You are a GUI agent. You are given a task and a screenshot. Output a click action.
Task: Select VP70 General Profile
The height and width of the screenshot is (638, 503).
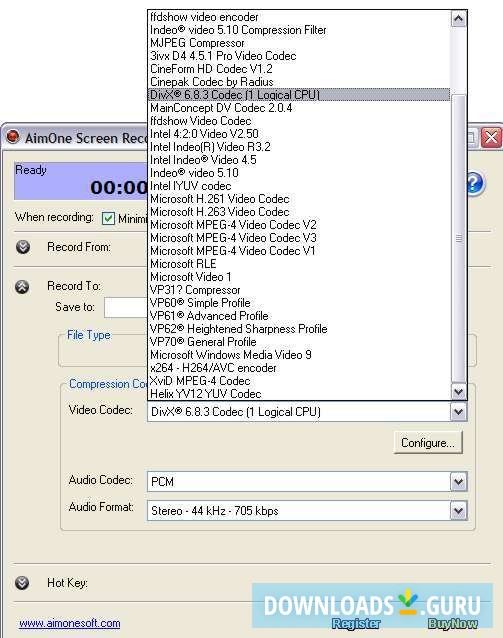click(x=299, y=342)
